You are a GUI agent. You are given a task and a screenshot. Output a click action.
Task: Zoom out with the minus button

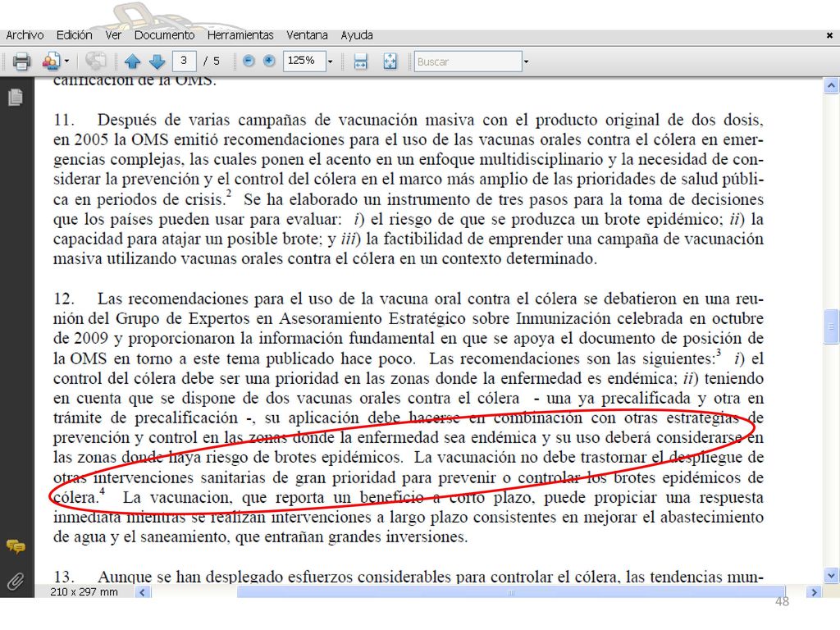tap(249, 61)
